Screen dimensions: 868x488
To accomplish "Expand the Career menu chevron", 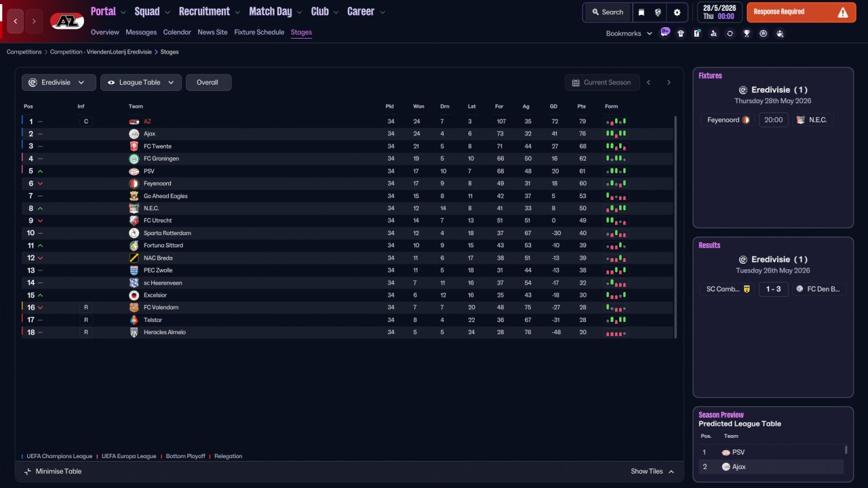I will 382,12.
